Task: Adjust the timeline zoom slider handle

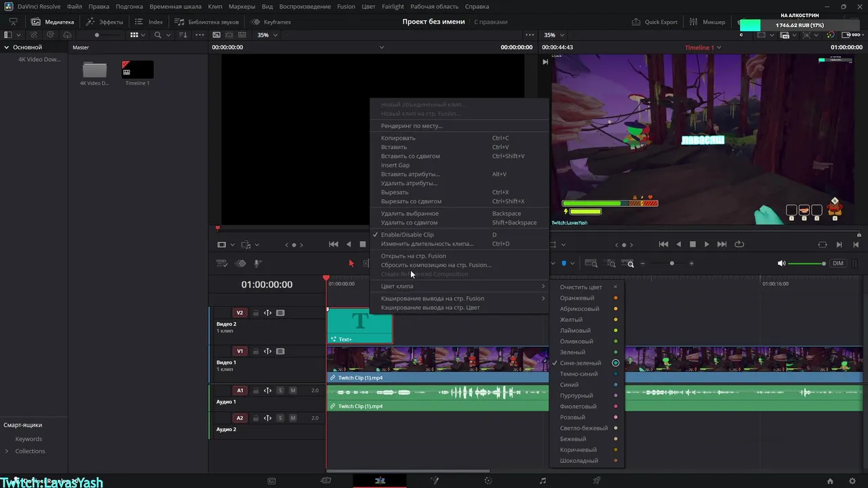Action: point(672,263)
